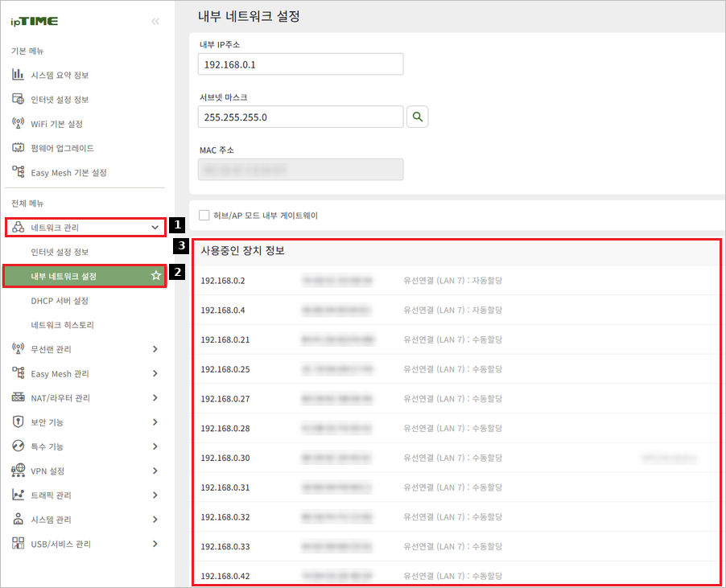Expand the 보안 기능 chevron
Image resolution: width=726 pixels, height=588 pixels.
click(x=155, y=422)
